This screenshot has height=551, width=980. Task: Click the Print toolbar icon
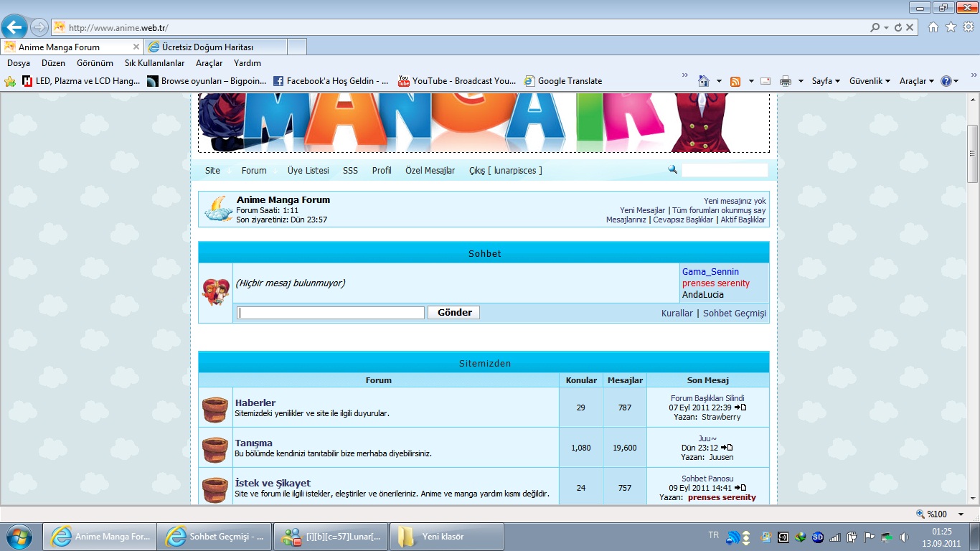(786, 81)
